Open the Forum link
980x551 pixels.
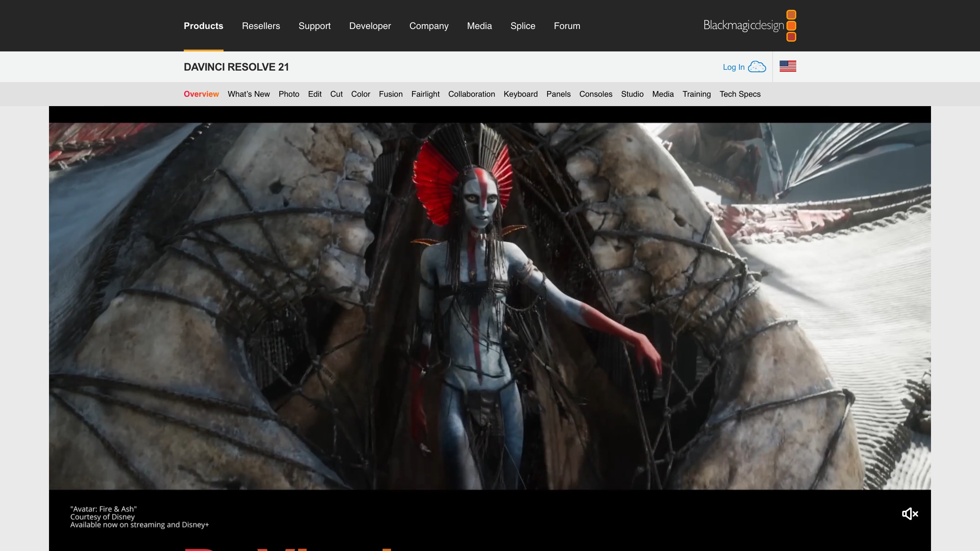[x=567, y=26]
